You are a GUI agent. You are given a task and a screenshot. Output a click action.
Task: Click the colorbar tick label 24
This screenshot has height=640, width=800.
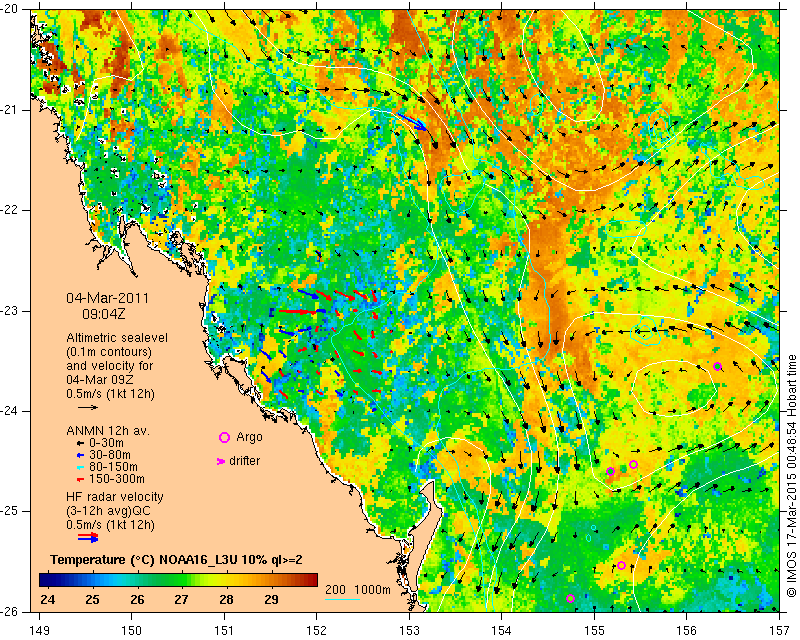pos(47,600)
